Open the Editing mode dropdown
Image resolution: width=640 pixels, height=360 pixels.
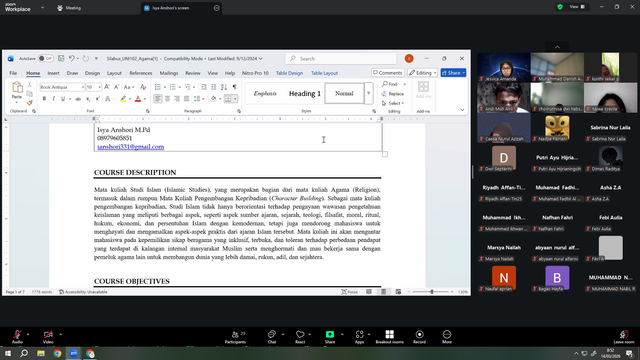point(422,73)
